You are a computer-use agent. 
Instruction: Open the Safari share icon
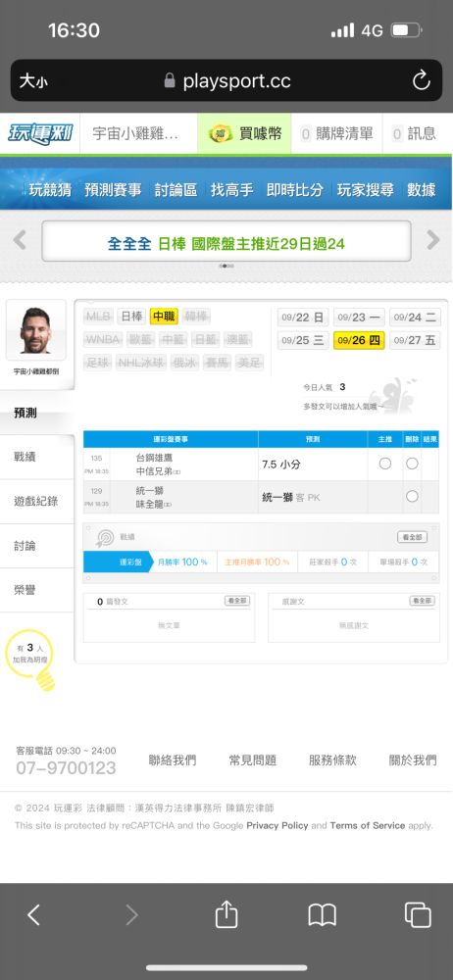[226, 915]
